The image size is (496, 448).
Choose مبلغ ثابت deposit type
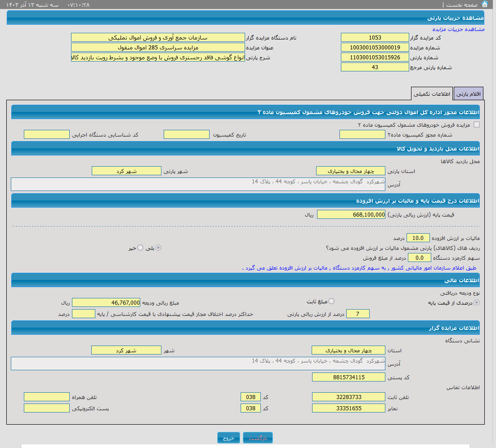(x=331, y=301)
